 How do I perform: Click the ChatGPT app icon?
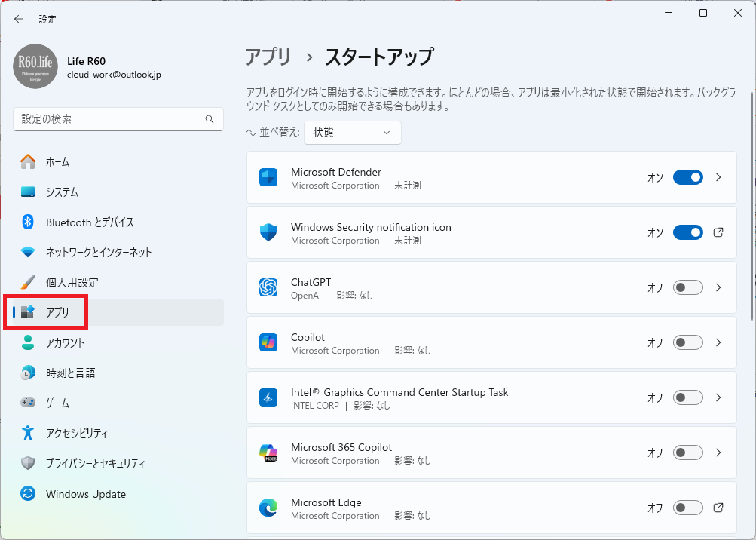(268, 287)
